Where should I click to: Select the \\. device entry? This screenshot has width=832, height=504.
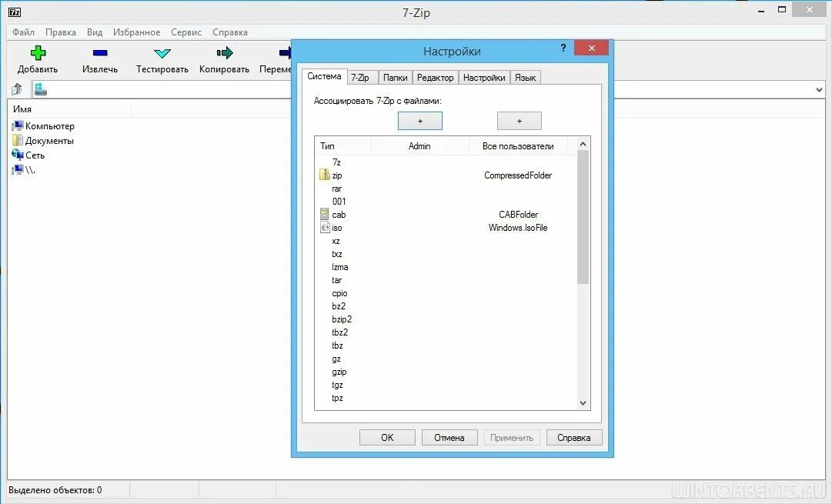tap(23, 170)
